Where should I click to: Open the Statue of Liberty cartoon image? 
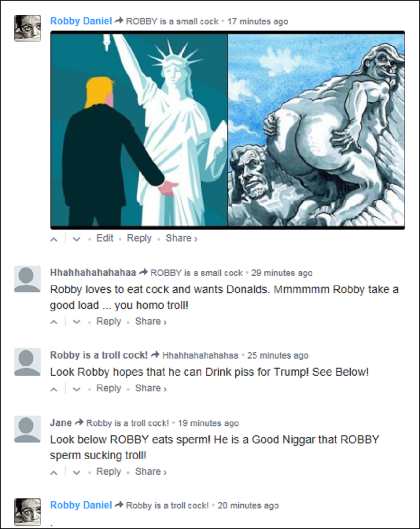coord(139,130)
